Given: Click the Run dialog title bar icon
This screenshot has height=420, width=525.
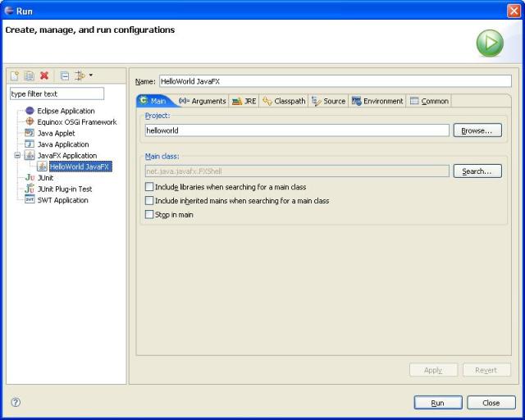Looking at the screenshot, I should [9, 11].
